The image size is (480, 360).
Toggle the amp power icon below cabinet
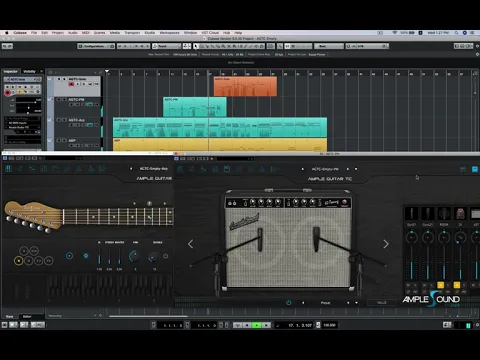click(x=289, y=303)
